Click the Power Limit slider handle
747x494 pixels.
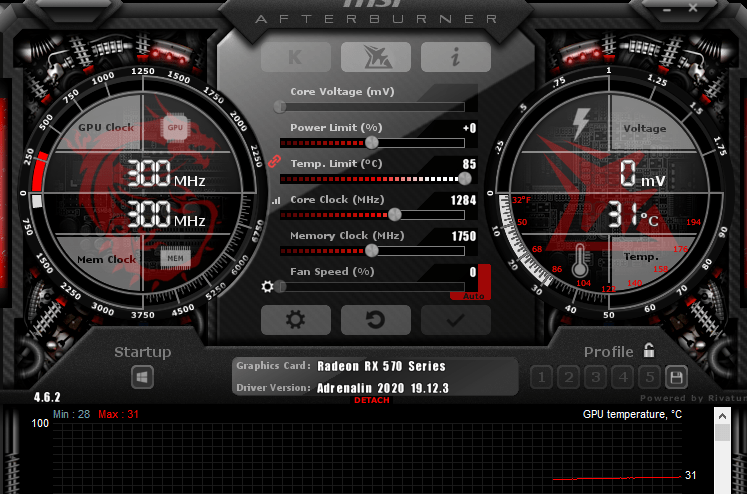click(x=372, y=142)
